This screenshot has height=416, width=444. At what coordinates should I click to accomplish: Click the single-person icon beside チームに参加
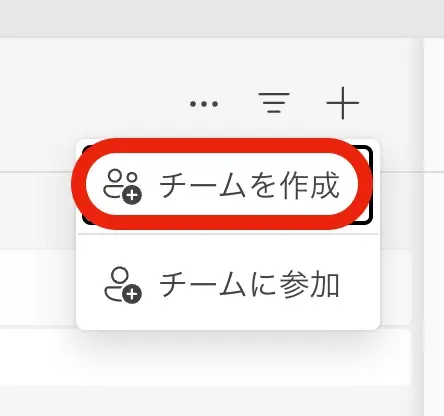tap(123, 285)
